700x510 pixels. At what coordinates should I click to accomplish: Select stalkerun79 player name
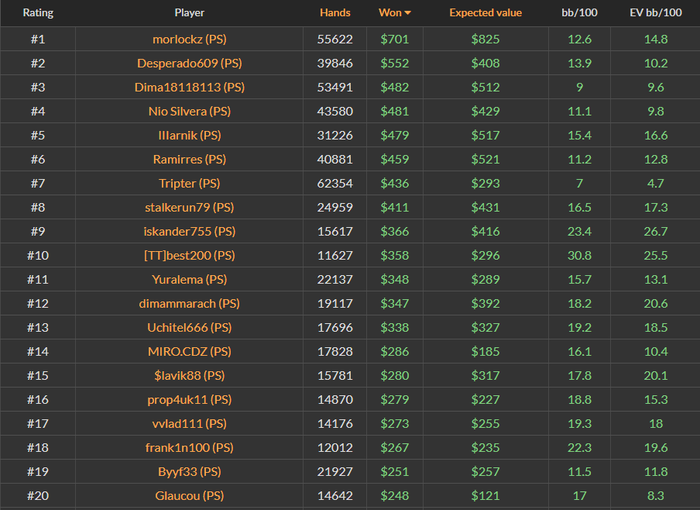click(x=189, y=207)
